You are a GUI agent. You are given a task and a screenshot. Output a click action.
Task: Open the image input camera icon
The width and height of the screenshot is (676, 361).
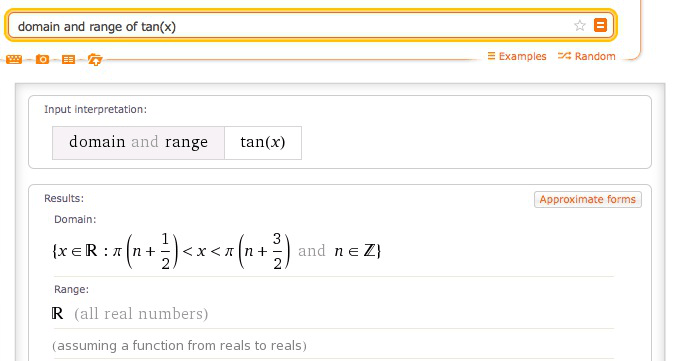pos(42,59)
